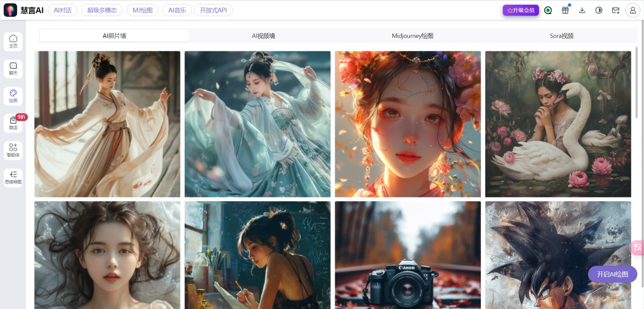Open the spiky-haired anime character image
Viewport: 644px width, 309px height.
coord(558,255)
